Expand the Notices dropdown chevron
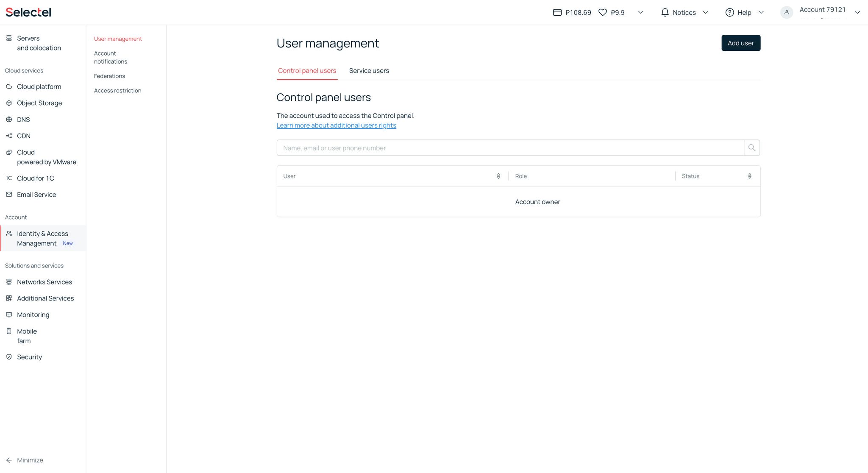The image size is (868, 473). coord(706,13)
